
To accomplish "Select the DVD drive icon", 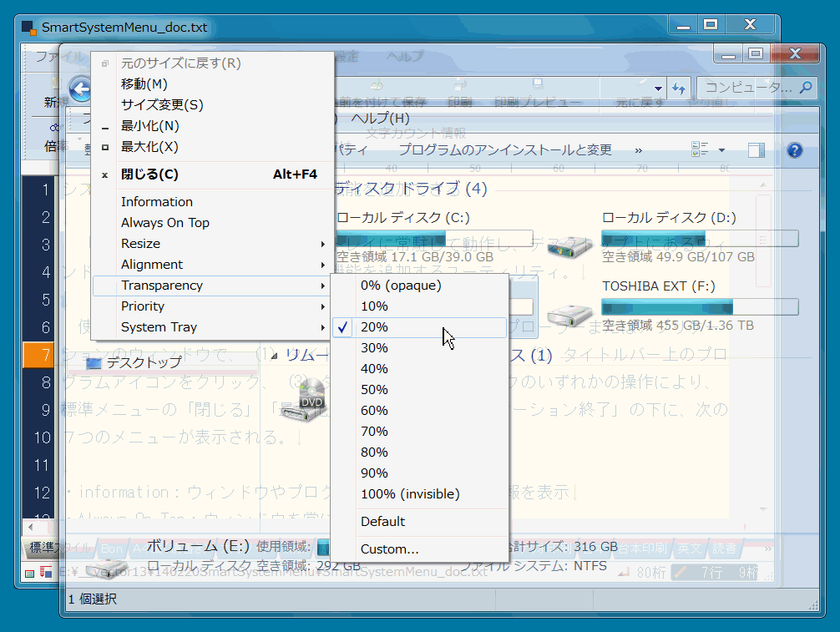I will [302, 401].
